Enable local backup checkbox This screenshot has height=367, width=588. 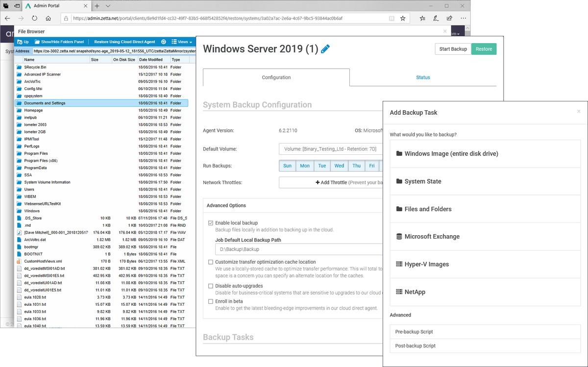210,222
